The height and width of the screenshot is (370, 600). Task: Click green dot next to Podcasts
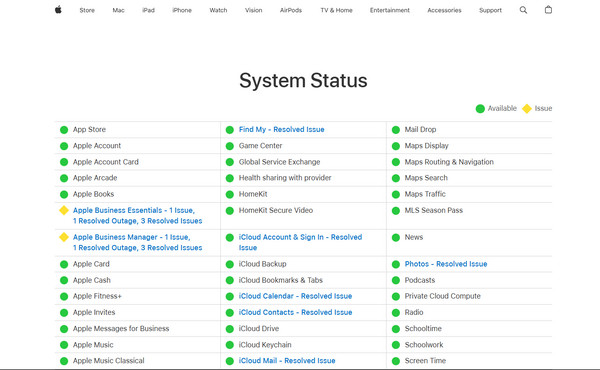[x=396, y=280]
